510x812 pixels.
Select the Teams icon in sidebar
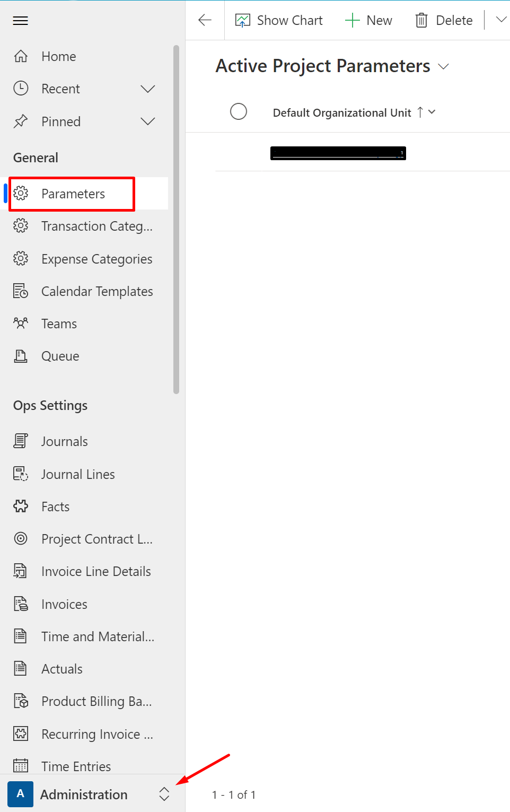tap(21, 323)
